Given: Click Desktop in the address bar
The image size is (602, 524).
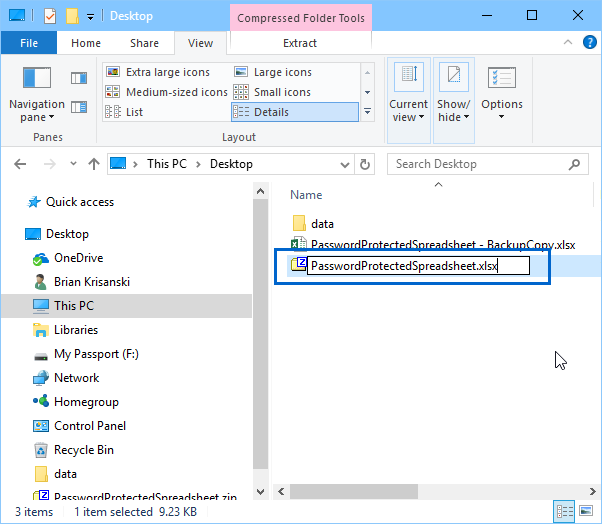Looking at the screenshot, I should 231,164.
